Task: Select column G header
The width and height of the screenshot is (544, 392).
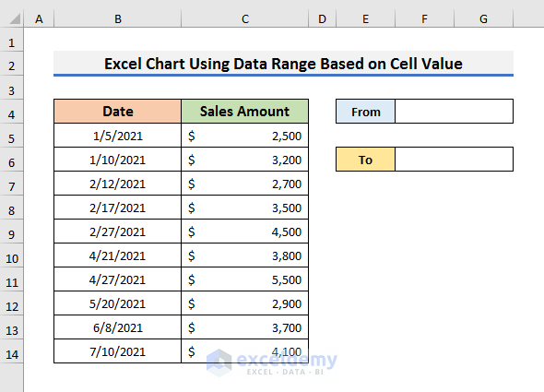Action: coord(484,18)
